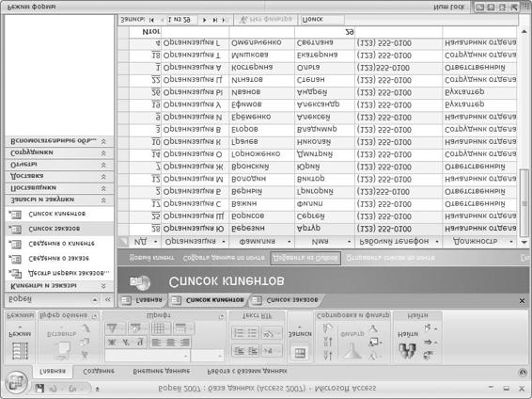Align text right in Шрифт group
This screenshot has height=399, width=532.
click(x=184, y=343)
